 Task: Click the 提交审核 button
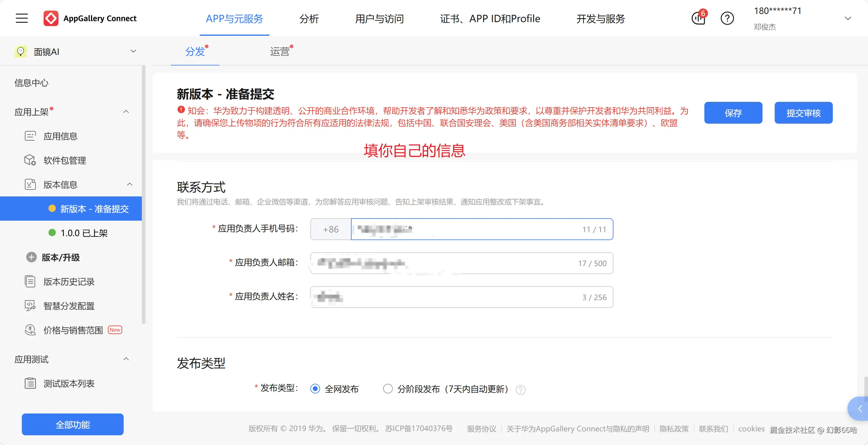pos(804,113)
